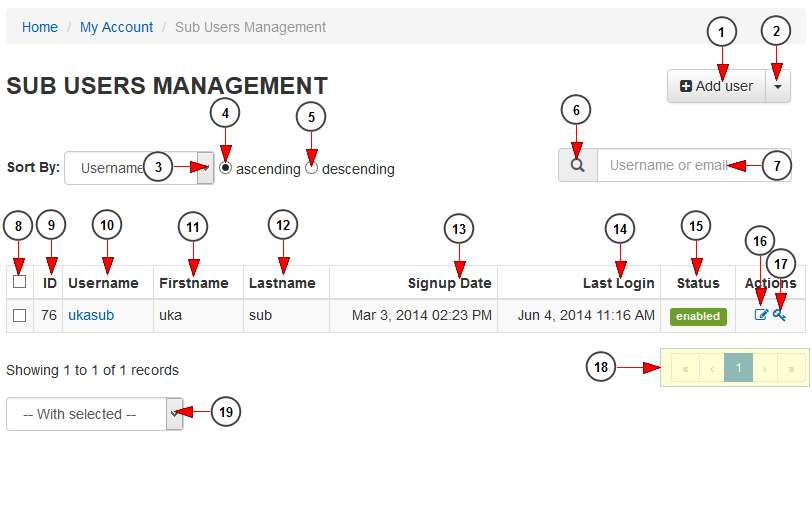The image size is (812, 510).
Task: Click the magnifier search icon
Action: coord(577,165)
